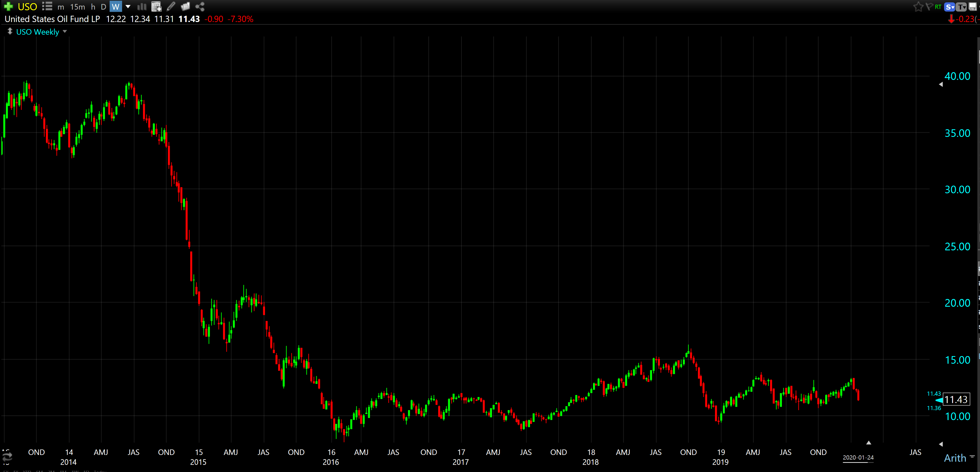Click the -7.30% percent change value
Viewport: 980px width, 472px height.
point(240,19)
